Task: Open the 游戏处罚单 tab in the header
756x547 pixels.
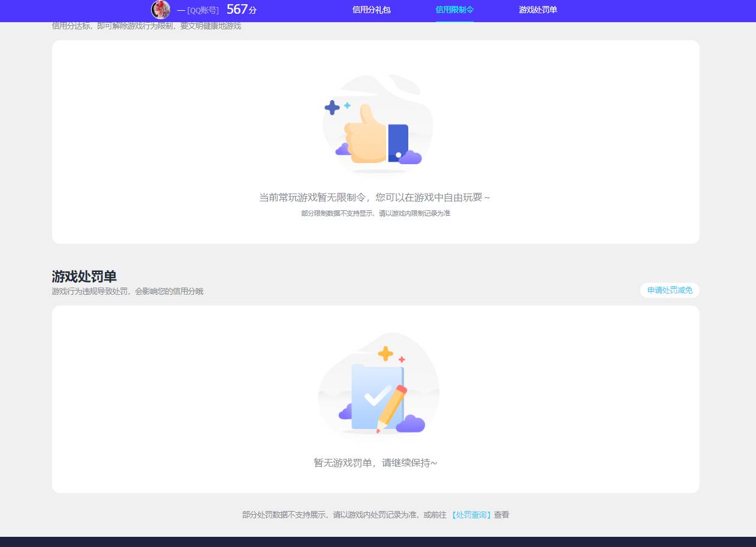Action: (x=538, y=10)
